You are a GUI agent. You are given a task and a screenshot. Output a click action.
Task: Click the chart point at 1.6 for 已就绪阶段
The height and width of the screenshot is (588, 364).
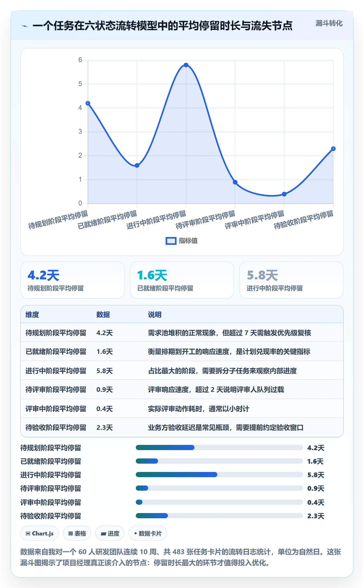[137, 165]
